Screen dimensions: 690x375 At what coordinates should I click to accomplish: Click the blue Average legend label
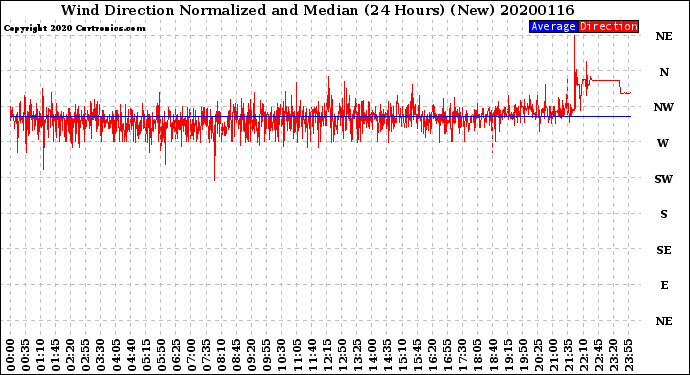tap(553, 26)
